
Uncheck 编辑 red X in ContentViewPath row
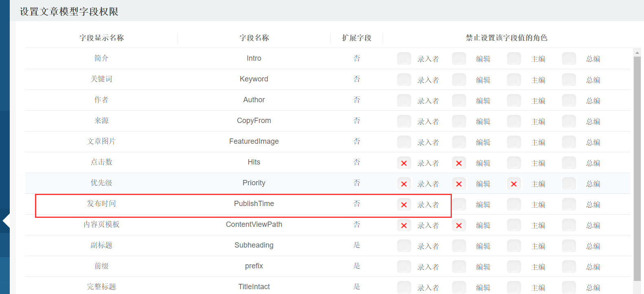[x=459, y=225]
